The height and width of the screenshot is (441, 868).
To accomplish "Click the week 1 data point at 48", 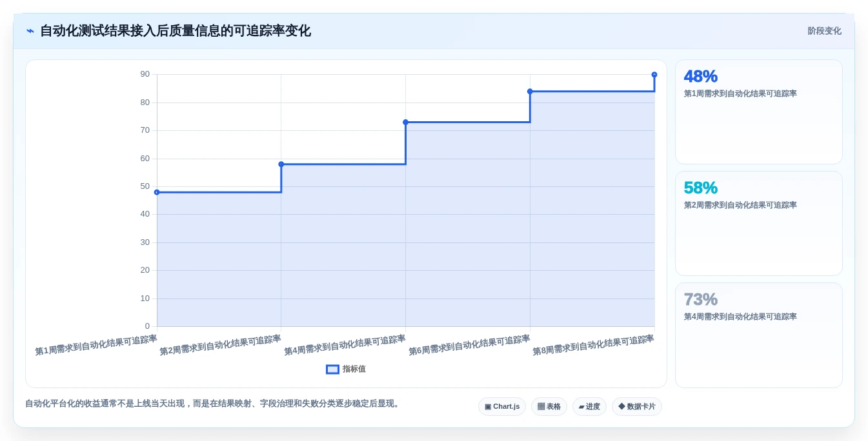I will click(157, 192).
